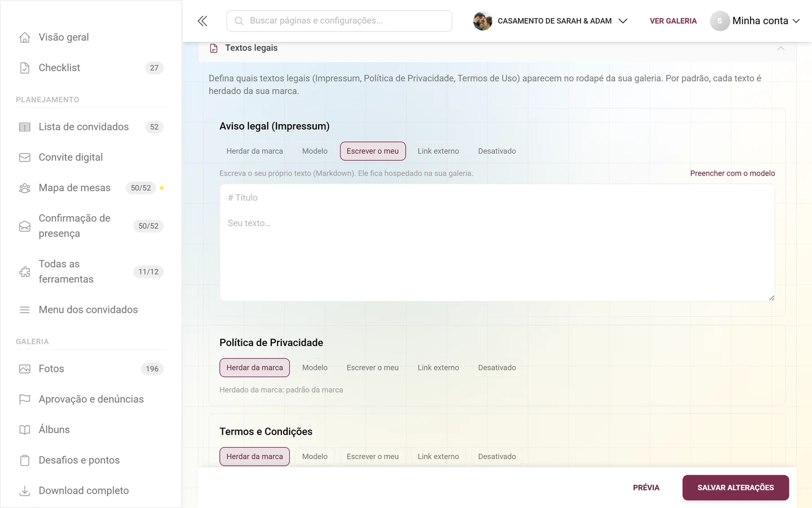Image resolution: width=812 pixels, height=508 pixels.
Task: Focus the Buscar páginas e configurações search field
Action: [x=339, y=21]
